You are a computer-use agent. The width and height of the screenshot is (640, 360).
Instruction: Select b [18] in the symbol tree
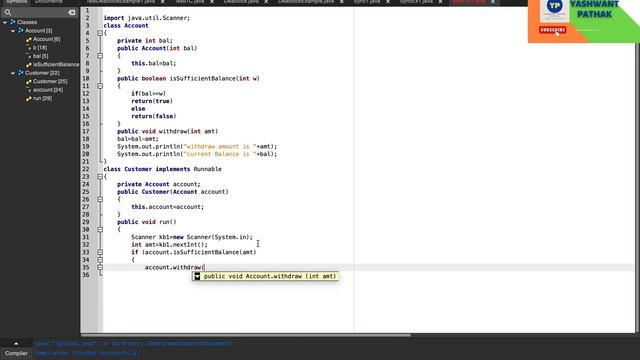(40, 48)
